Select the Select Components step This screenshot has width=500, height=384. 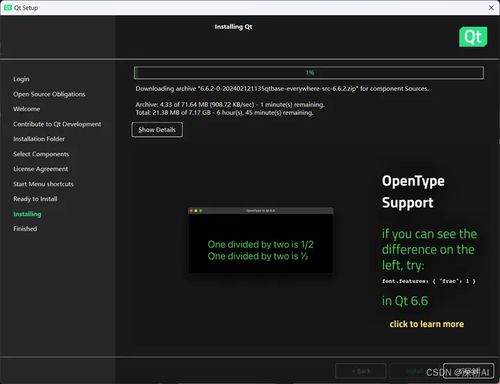(41, 154)
